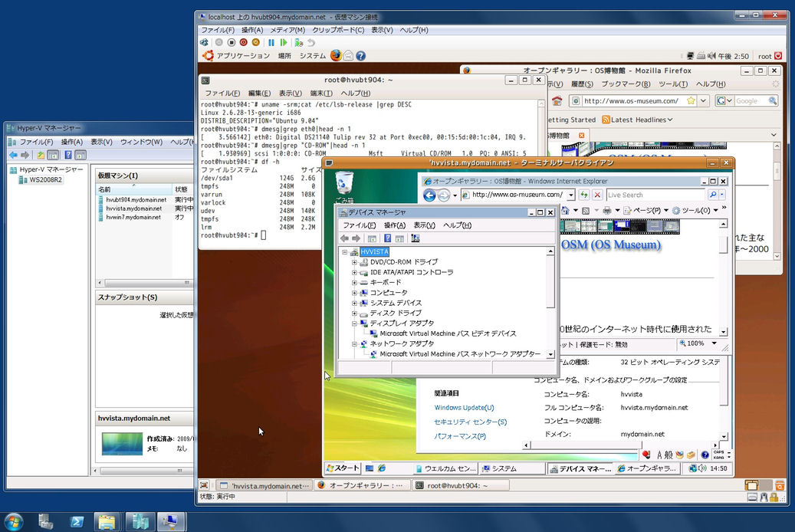Click the Revert arrow icon in VM connection toolbar

click(x=311, y=43)
